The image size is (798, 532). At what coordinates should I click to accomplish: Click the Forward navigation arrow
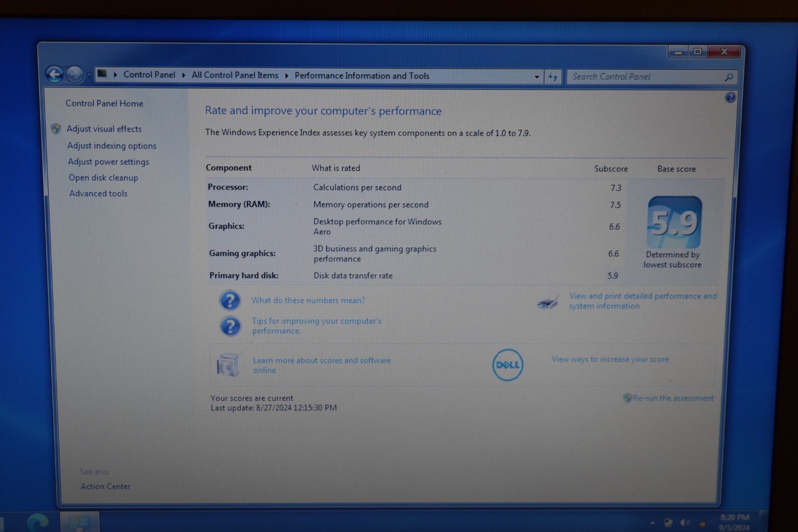click(75, 75)
